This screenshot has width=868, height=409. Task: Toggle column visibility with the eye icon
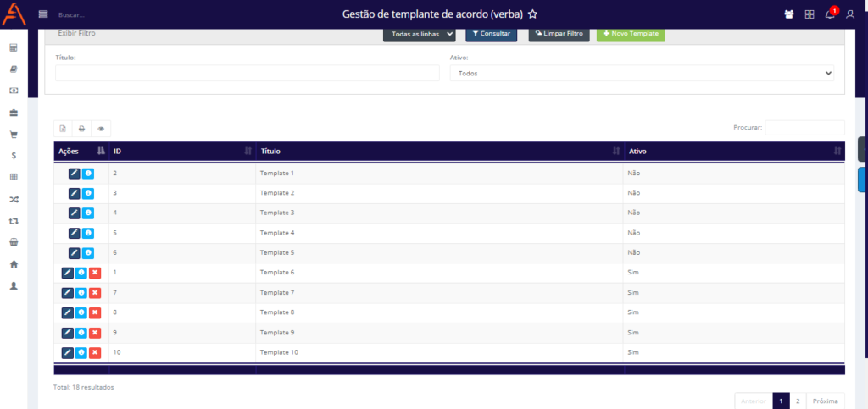click(101, 129)
